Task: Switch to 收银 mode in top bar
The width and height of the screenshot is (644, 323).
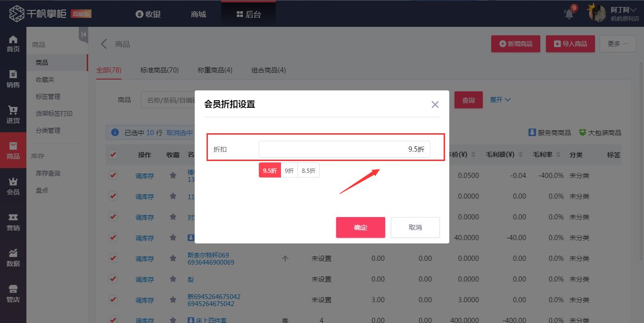Action: coord(148,14)
